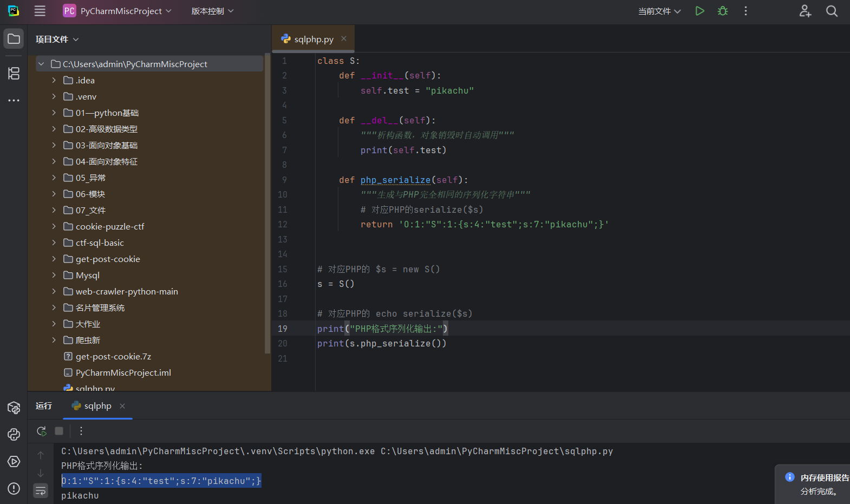Open Code With Me user icon
850x504 pixels.
pos(805,11)
